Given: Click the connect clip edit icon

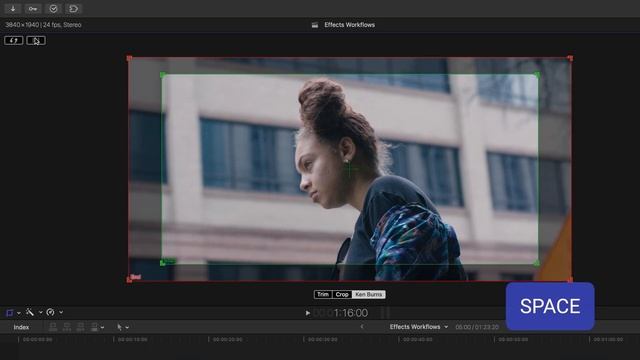Looking at the screenshot, I should pyautogui.click(x=53, y=327).
